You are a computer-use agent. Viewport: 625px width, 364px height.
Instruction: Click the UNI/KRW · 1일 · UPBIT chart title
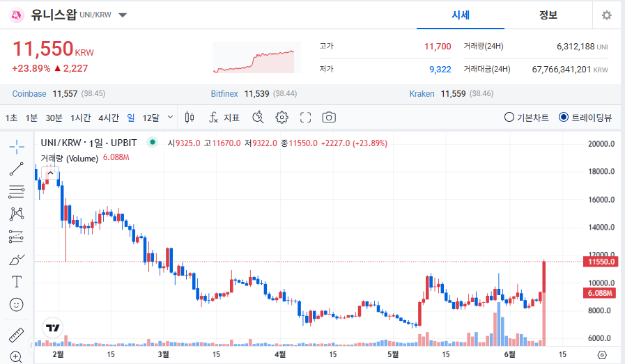[88, 143]
